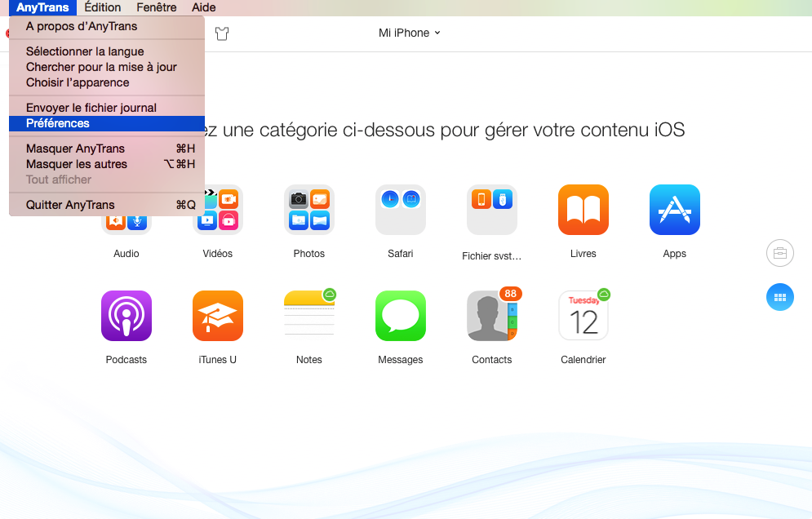Screen dimensions: 812x519
Task: Select Masquer AnyTrans menu entry
Action: [x=107, y=149]
